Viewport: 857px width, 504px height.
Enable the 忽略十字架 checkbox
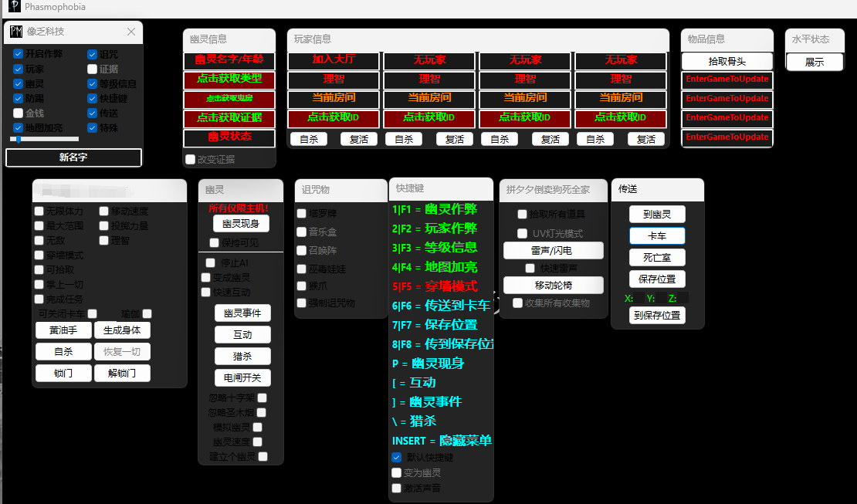[263, 398]
